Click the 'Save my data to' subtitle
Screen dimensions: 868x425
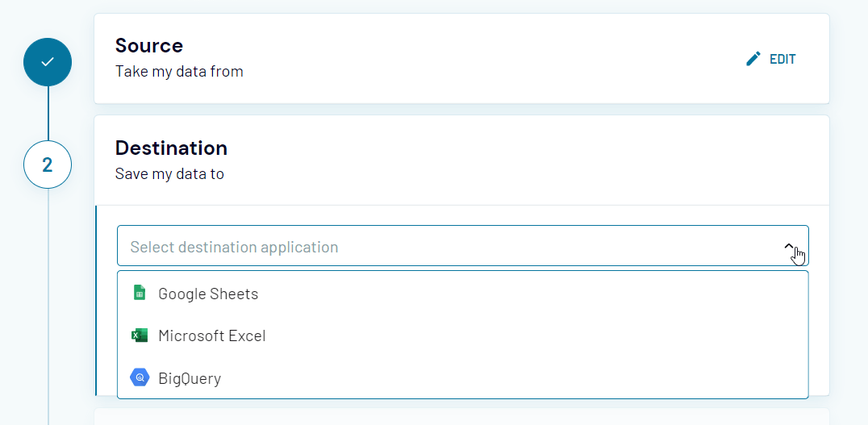pos(169,173)
